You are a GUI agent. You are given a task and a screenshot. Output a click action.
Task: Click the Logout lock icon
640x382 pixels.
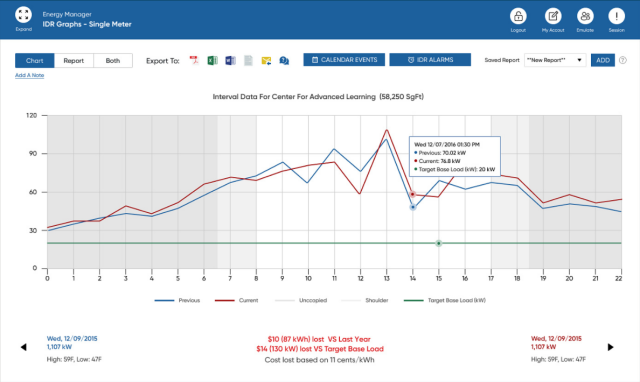pos(518,16)
